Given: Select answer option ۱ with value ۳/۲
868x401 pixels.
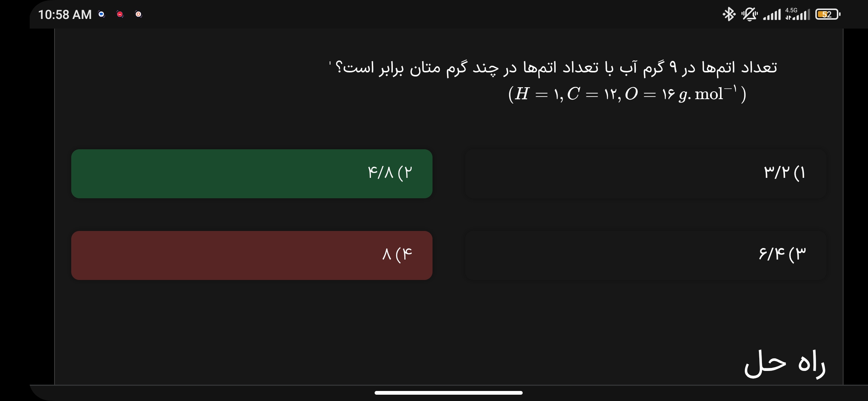Looking at the screenshot, I should (x=645, y=173).
